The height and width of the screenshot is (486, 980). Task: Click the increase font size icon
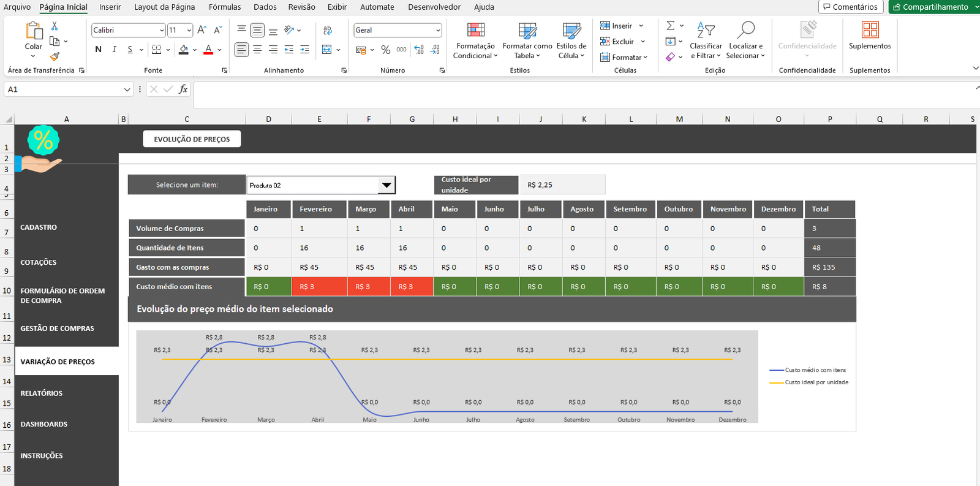coord(202,30)
